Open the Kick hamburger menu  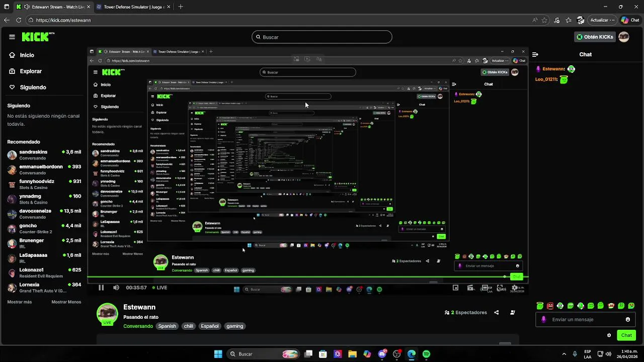(x=12, y=37)
